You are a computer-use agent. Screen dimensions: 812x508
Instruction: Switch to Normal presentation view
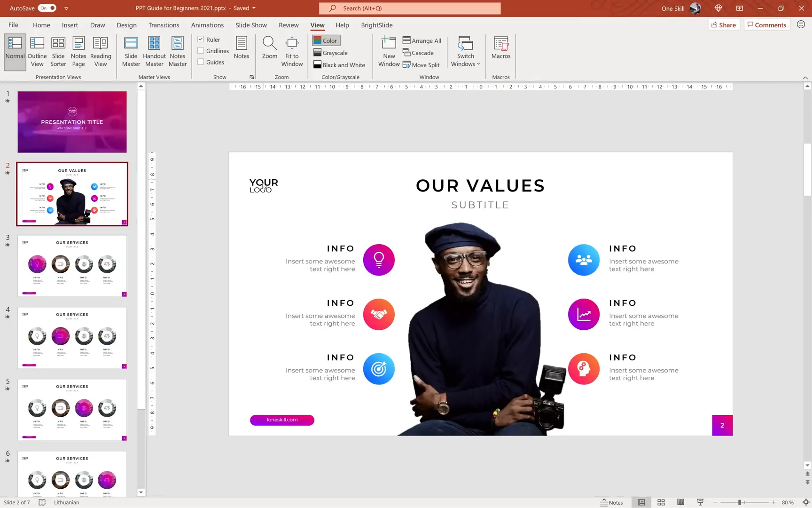[x=15, y=52]
